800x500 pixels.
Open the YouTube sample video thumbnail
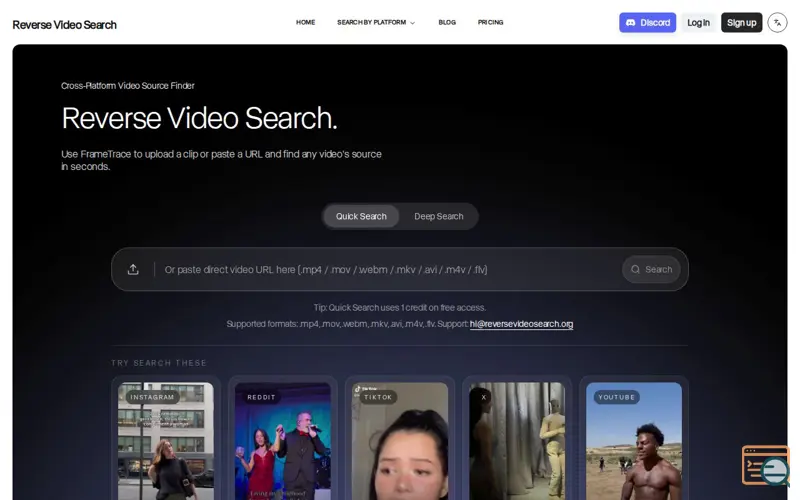(634, 441)
